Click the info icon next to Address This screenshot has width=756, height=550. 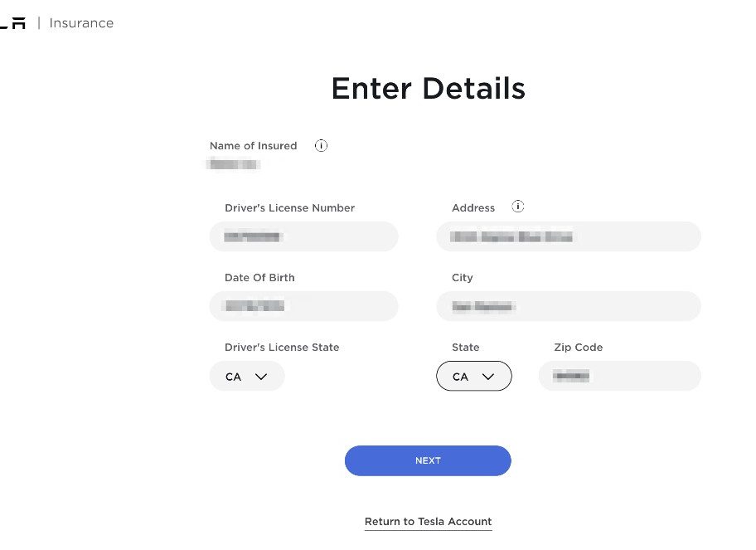click(x=518, y=207)
